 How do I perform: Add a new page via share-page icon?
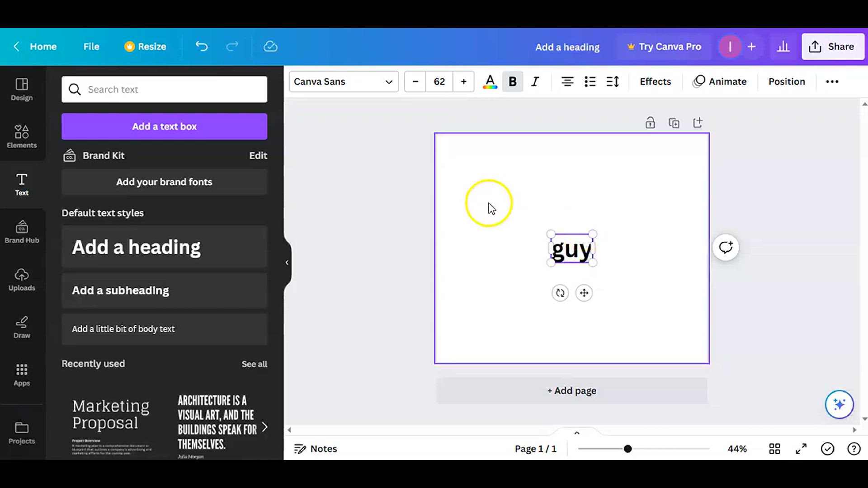tap(698, 123)
